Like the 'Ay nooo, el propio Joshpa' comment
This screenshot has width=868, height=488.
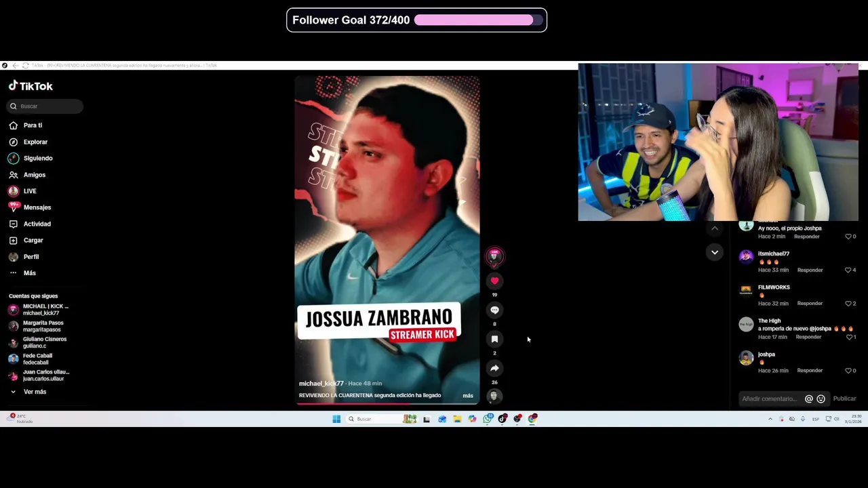(848, 237)
